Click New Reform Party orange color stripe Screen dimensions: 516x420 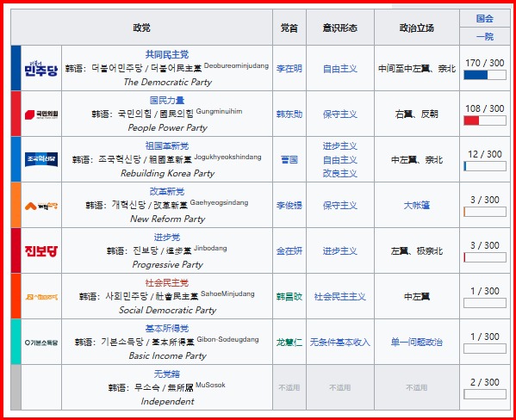click(16, 205)
